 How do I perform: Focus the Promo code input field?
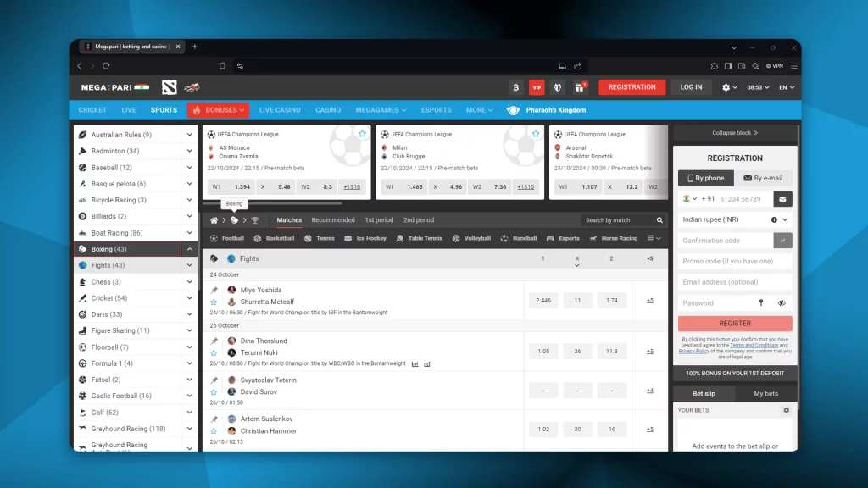(x=735, y=261)
